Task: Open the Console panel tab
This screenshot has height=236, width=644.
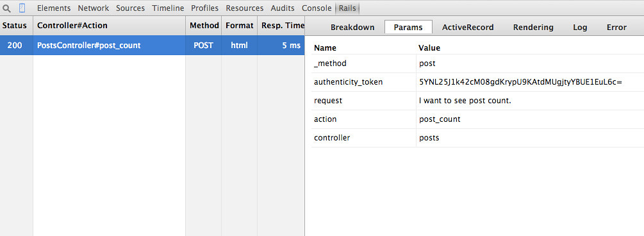Action: pos(317,8)
